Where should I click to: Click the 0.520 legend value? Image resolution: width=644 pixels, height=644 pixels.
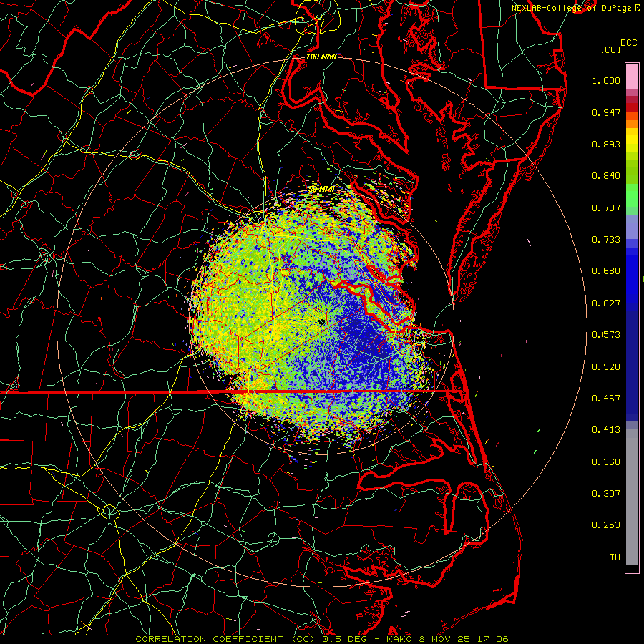(606, 367)
